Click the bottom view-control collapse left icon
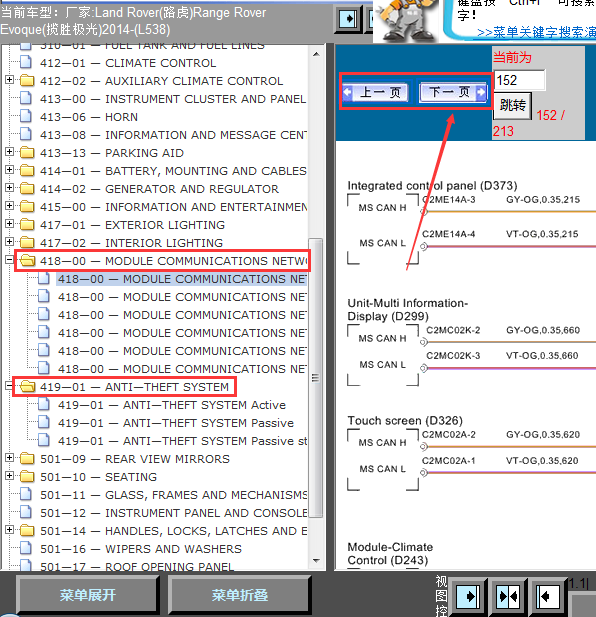This screenshot has height=617, width=596. 548,596
